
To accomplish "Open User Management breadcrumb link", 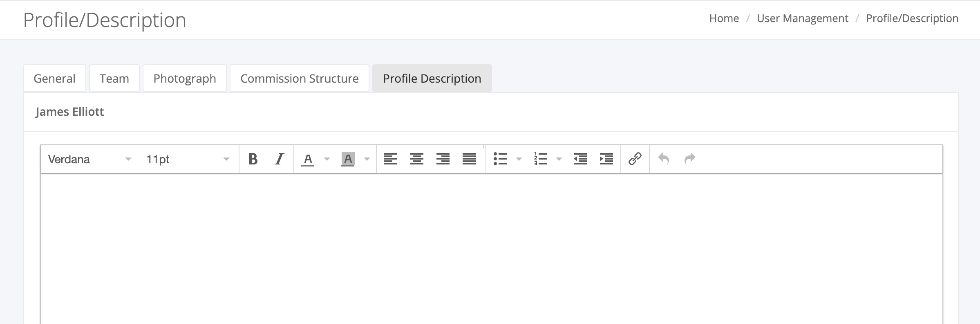I will [802, 18].
